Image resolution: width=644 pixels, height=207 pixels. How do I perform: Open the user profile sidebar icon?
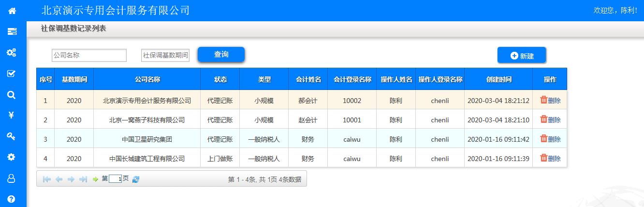(11, 178)
